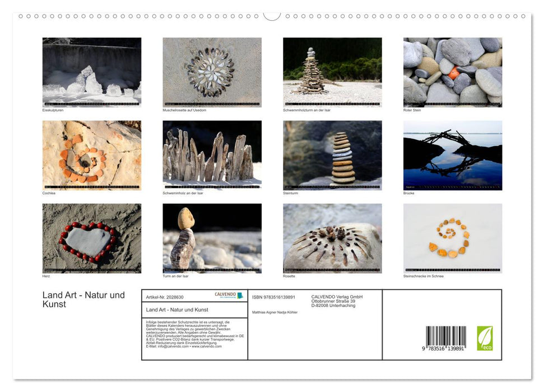Viewport: 544px width, 392px height.
Task: Select the Eisskulpturen photo thumbnail
Action: point(91,72)
